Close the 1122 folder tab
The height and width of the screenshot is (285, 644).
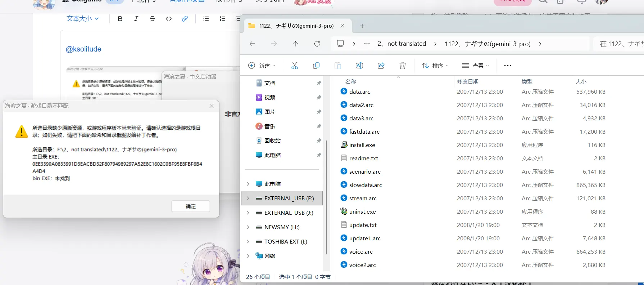tap(342, 26)
